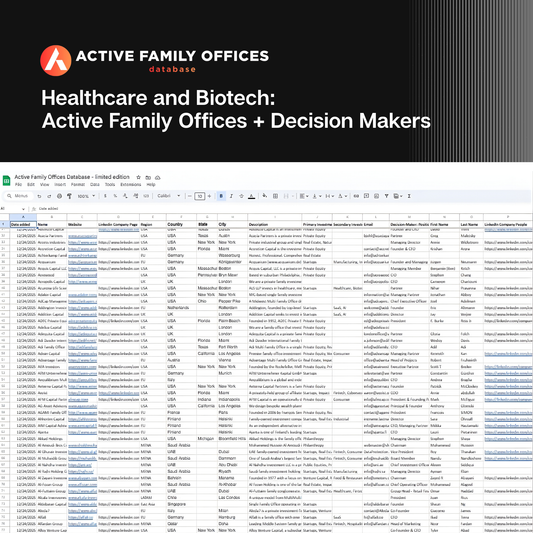Open the Format menu
Screen dimensions: 533x533
pyautogui.click(x=78, y=185)
